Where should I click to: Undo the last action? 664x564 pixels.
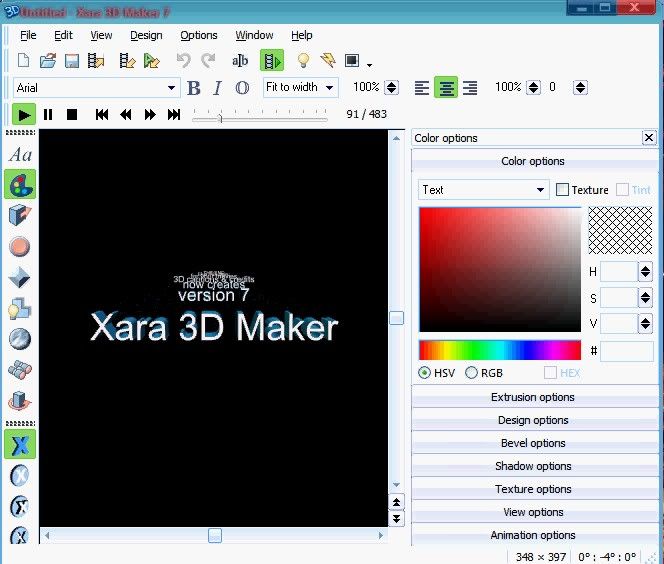[184, 61]
